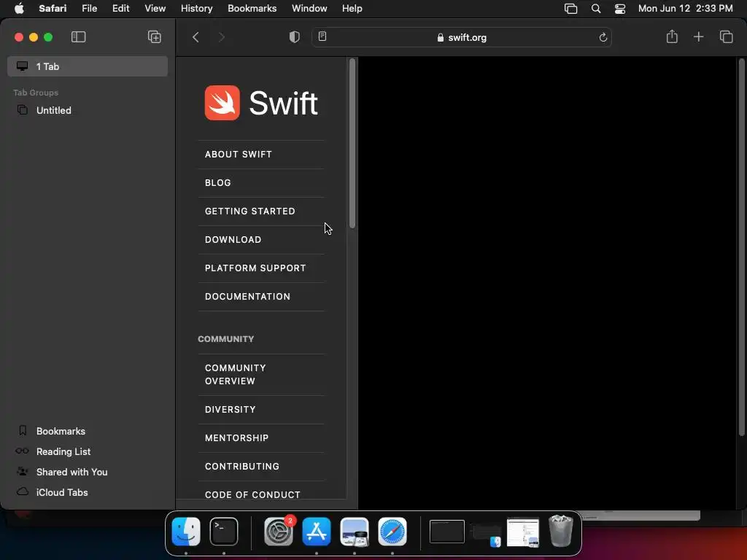747x560 pixels.
Task: Hide the Safari sidebar
Action: [x=78, y=37]
